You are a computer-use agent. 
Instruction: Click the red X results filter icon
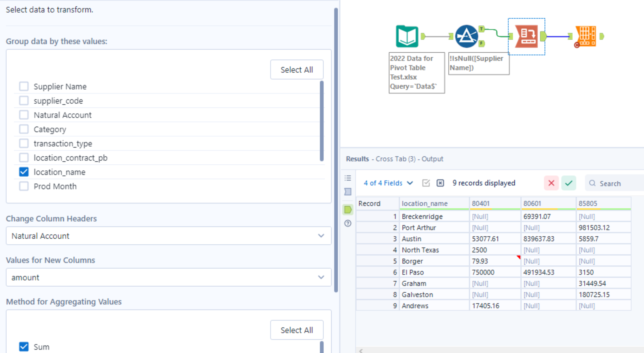(551, 183)
